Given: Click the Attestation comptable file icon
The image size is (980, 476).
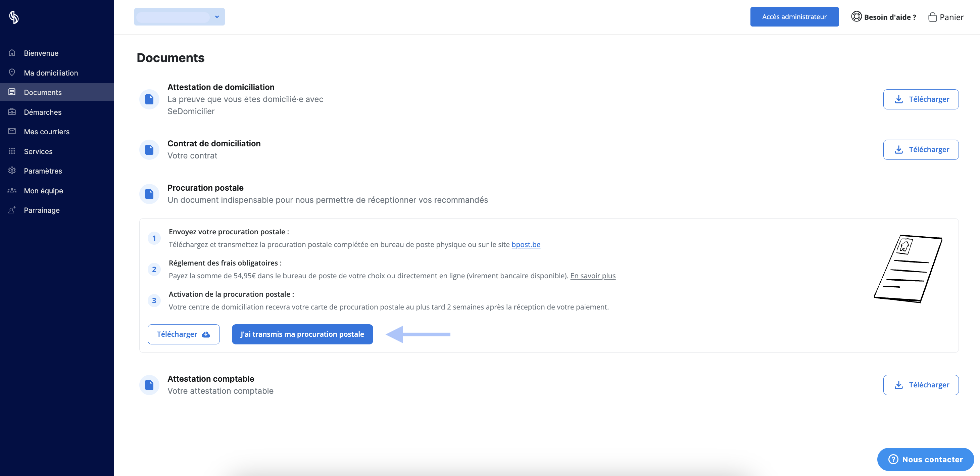Looking at the screenshot, I should click(149, 385).
